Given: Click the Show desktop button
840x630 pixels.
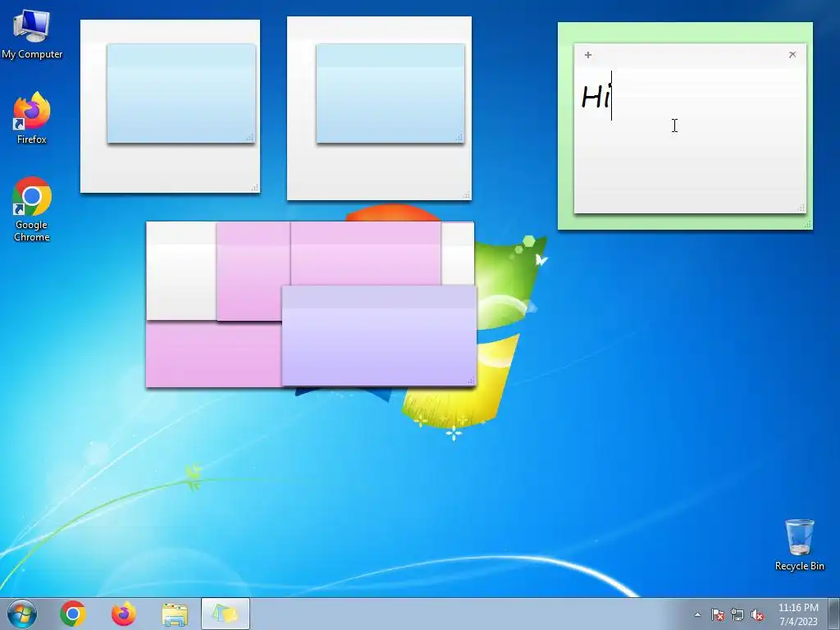Looking at the screenshot, I should (x=834, y=614).
